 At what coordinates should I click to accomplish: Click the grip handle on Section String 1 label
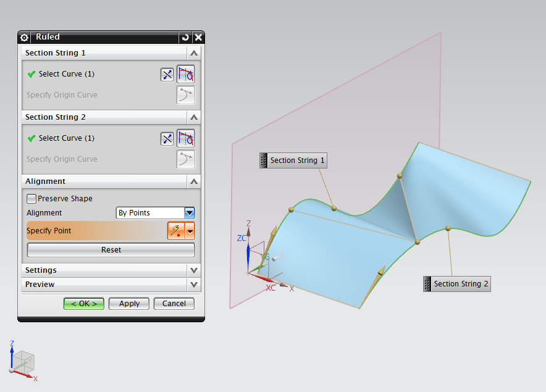click(x=264, y=161)
